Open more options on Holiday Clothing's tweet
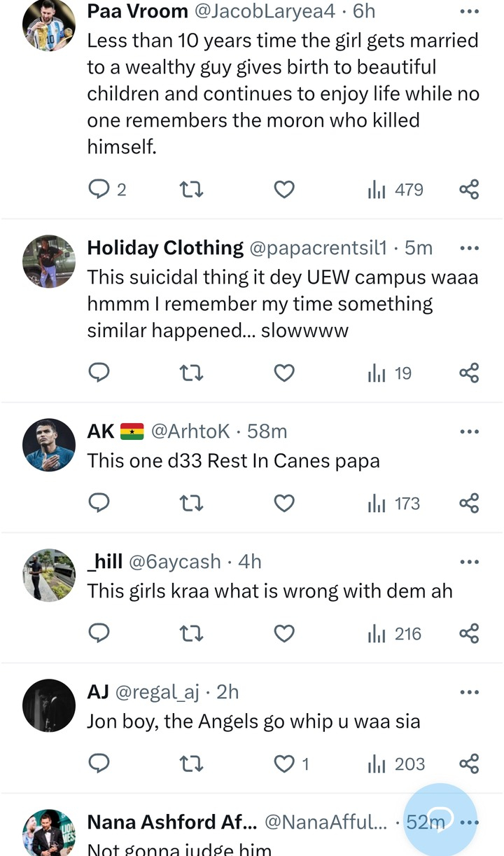Image resolution: width=504 pixels, height=856 pixels. click(469, 249)
